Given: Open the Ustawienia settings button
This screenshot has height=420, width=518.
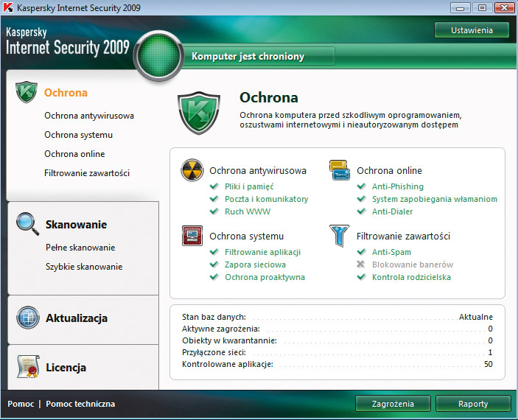Looking at the screenshot, I should tap(472, 30).
